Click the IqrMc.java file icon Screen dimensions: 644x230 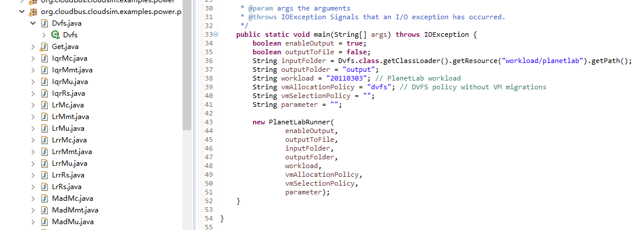coord(45,58)
